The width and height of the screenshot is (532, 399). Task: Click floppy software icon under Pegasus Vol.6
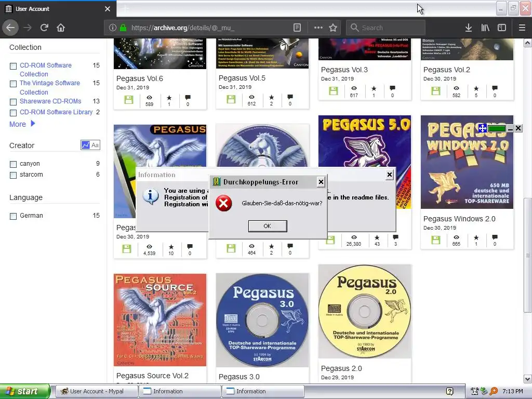coord(129,100)
